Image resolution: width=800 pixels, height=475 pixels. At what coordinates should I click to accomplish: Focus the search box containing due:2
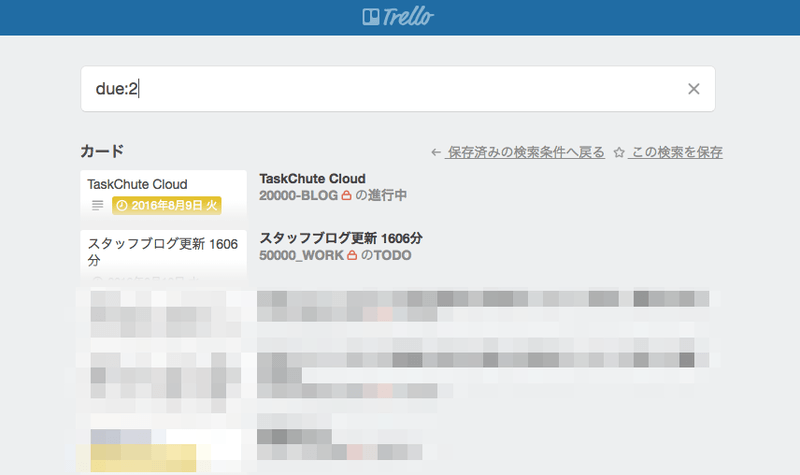398,89
